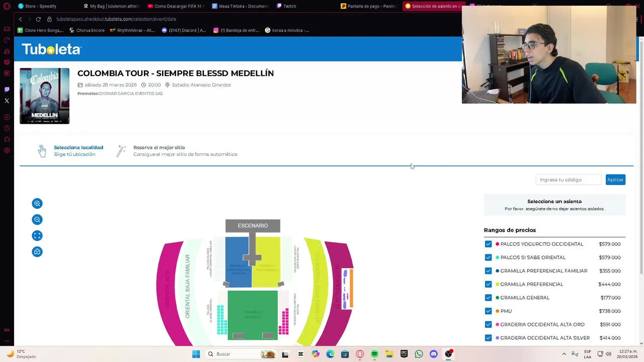Screen dimensions: 644x362
Task: Select Reserva el mejor sitio option
Action: pos(177,151)
